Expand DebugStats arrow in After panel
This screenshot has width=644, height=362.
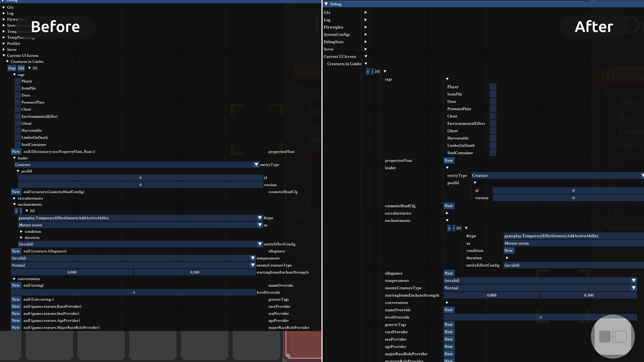point(366,42)
